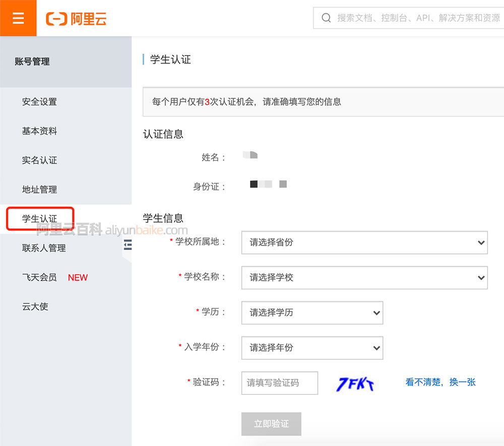This screenshot has width=504, height=446.
Task: Click the captcha image 7FKT
Action: (x=355, y=384)
